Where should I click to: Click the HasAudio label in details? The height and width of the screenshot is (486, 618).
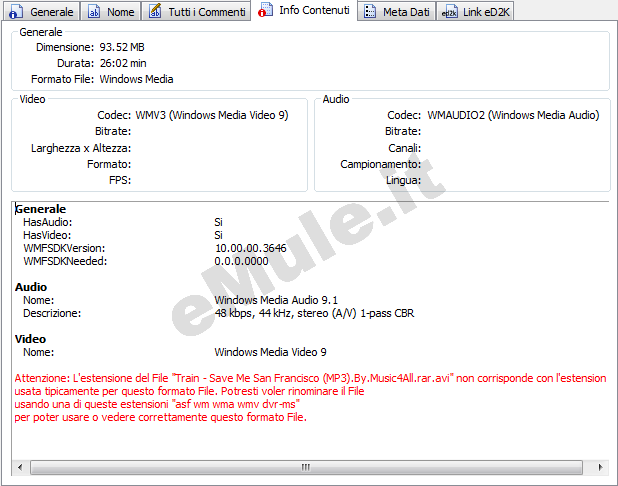[48, 222]
